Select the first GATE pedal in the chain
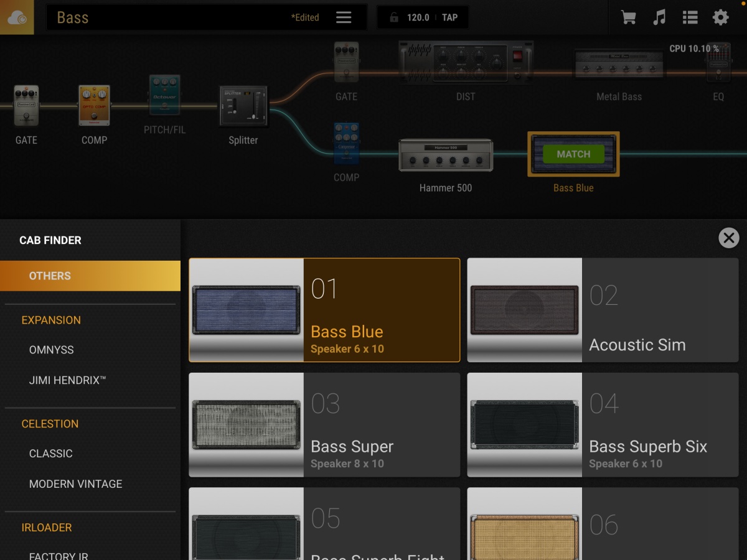This screenshot has width=747, height=560. (26, 106)
